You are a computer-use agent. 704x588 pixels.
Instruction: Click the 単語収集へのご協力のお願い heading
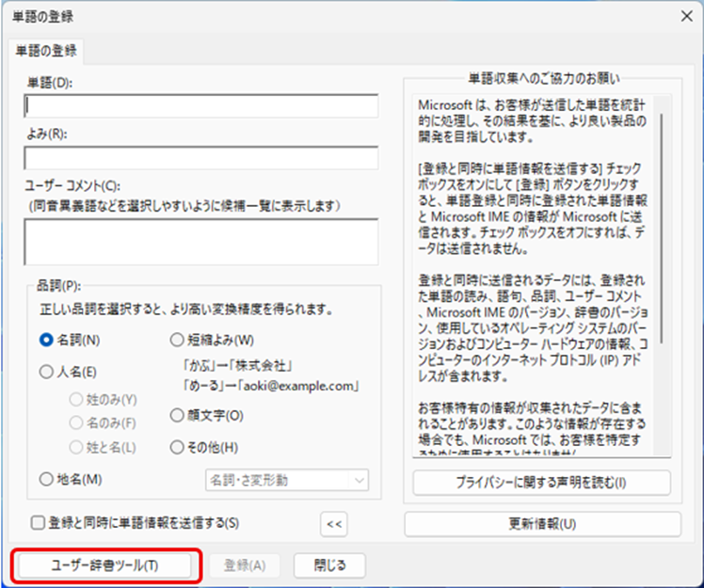[x=544, y=78]
